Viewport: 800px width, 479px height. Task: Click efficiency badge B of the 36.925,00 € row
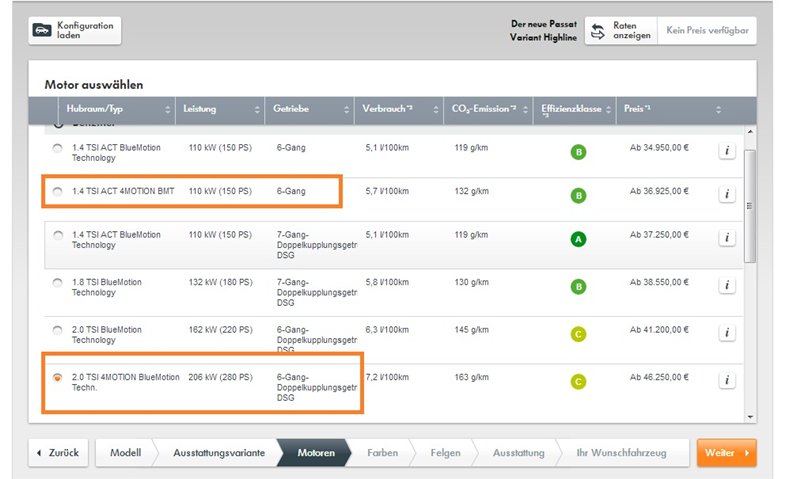tap(578, 195)
